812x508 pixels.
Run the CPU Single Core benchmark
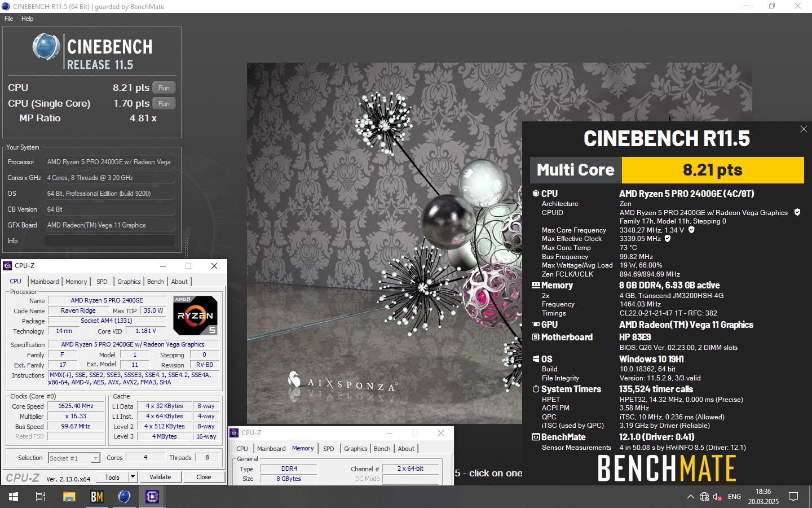[164, 103]
